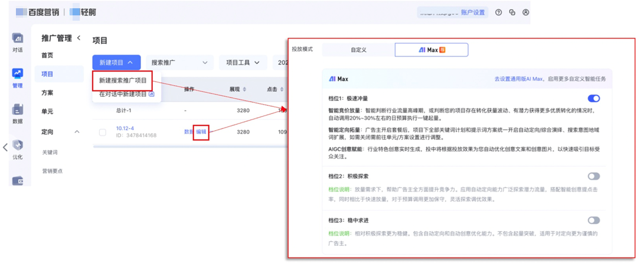Sort table by 点击 column arrows

[281, 89]
